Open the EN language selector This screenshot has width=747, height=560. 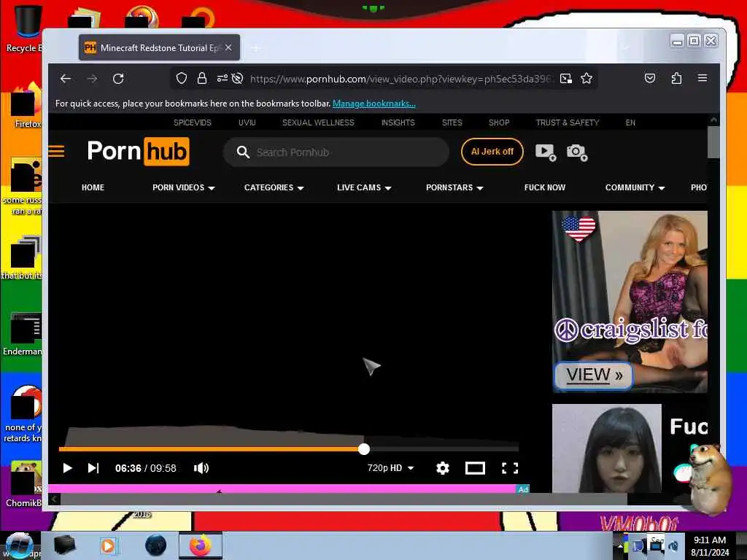[x=630, y=122]
